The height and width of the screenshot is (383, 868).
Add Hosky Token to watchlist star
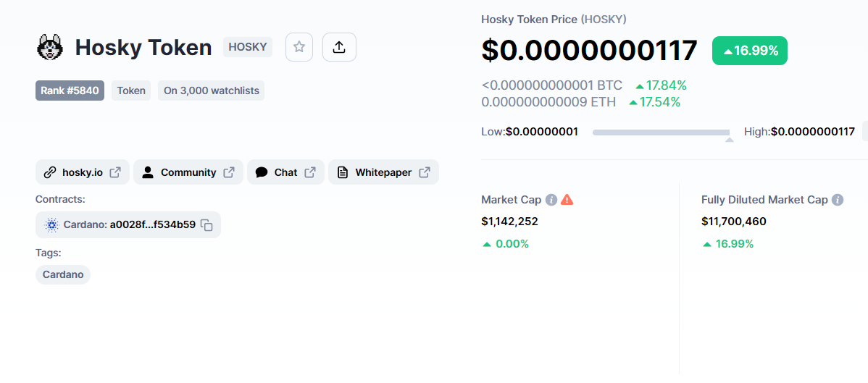click(299, 47)
